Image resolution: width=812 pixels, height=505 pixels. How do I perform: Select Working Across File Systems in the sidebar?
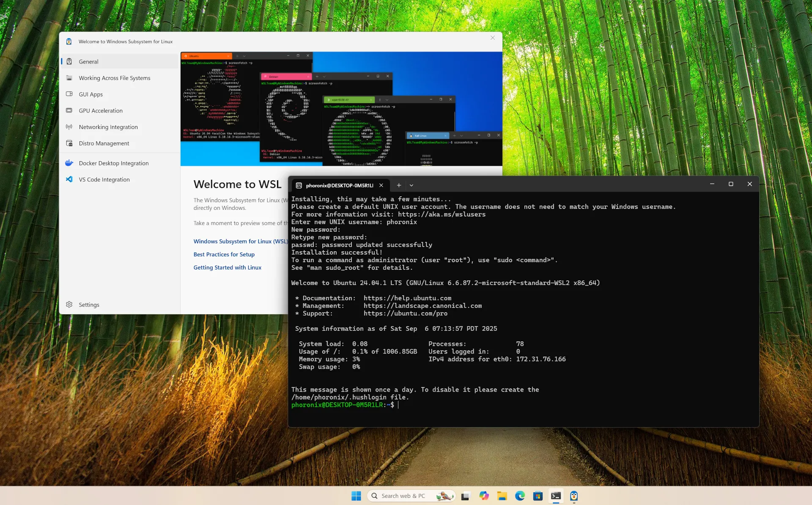click(69, 78)
